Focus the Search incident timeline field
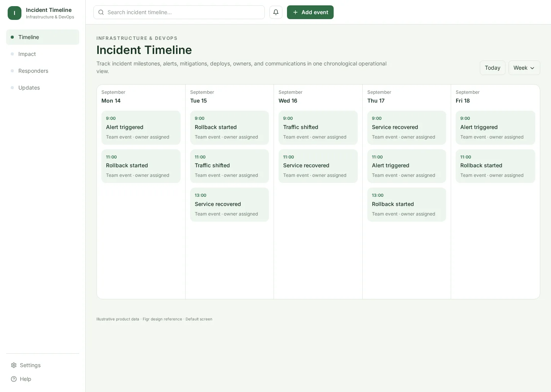This screenshot has width=551, height=392. click(x=179, y=12)
